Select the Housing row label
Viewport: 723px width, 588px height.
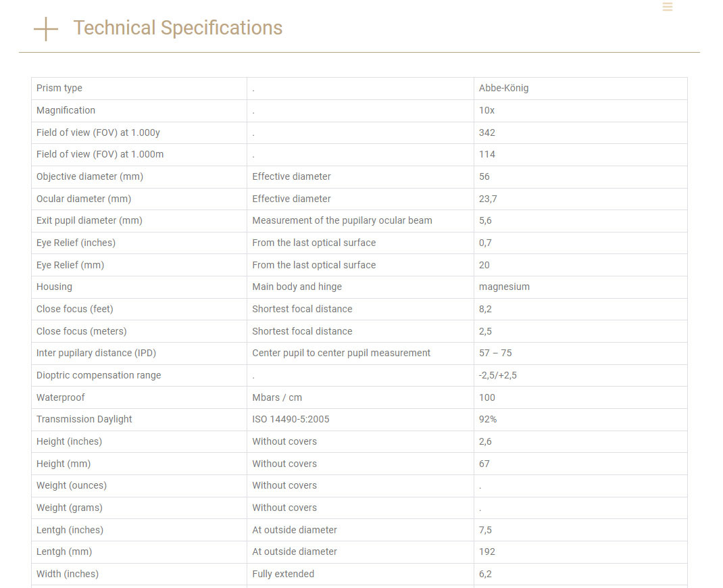click(x=54, y=287)
